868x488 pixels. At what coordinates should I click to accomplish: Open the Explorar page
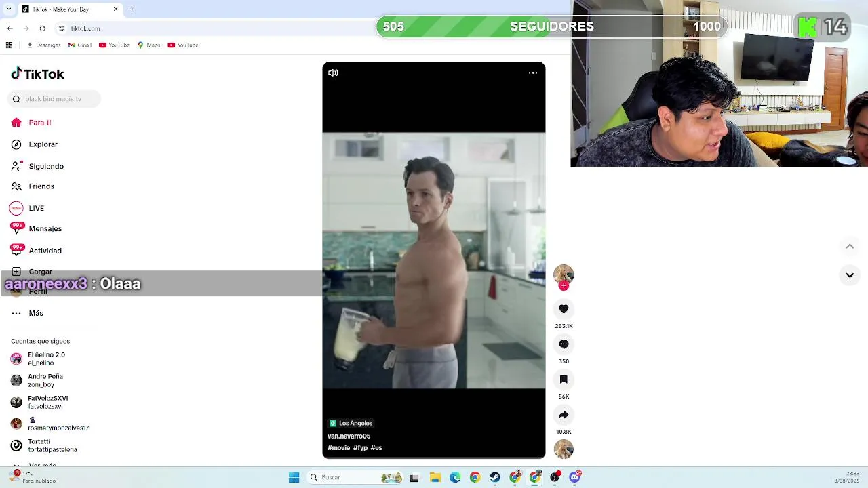click(34, 144)
